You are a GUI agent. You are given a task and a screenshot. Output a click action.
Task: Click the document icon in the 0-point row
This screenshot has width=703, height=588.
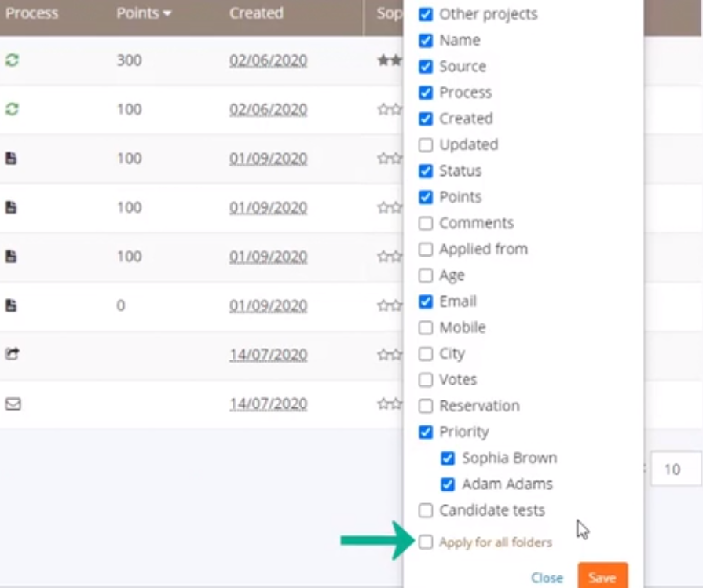[x=11, y=305]
